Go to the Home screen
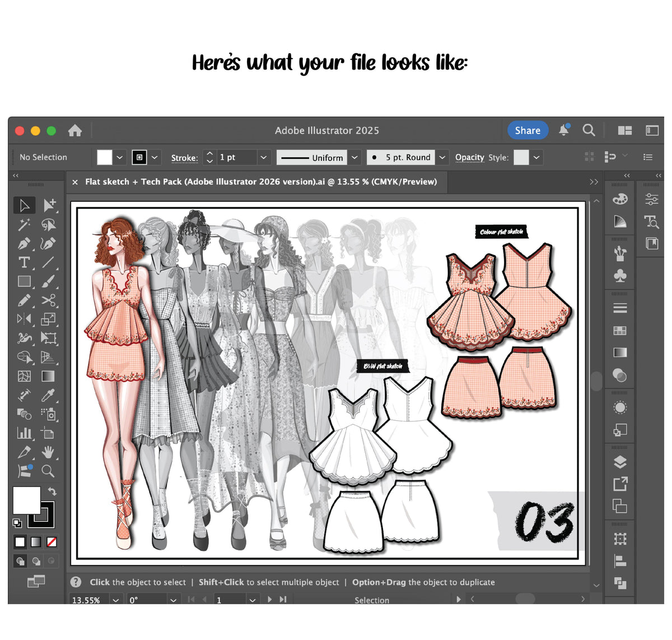The image size is (672, 640). pyautogui.click(x=75, y=131)
